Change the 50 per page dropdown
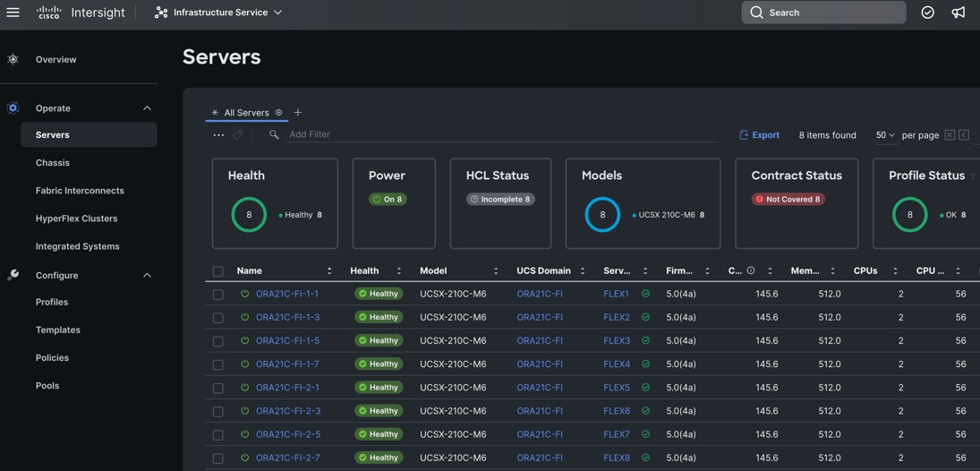Viewport: 980px width, 471px height. click(885, 135)
